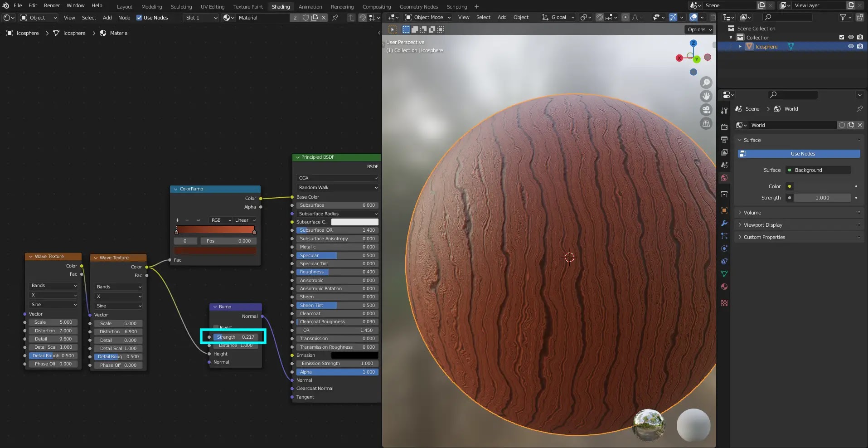Click the Use Nodes button in World
This screenshot has width=868, height=448.
803,154
